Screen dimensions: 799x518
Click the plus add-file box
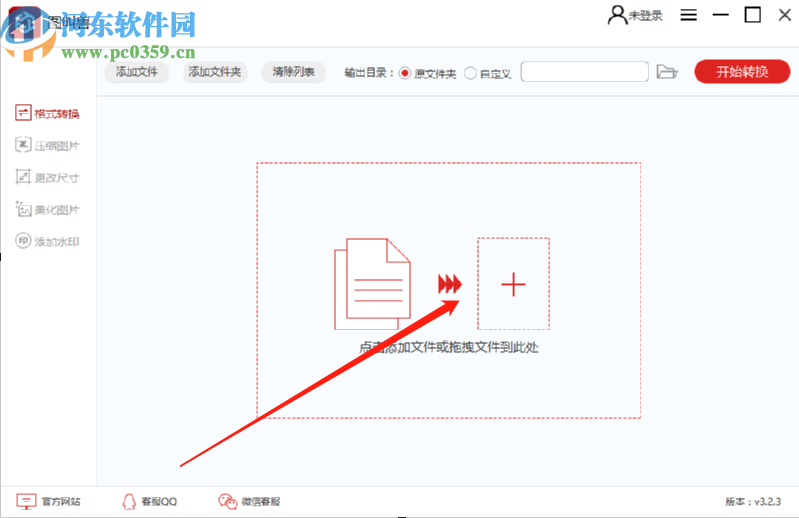[513, 284]
